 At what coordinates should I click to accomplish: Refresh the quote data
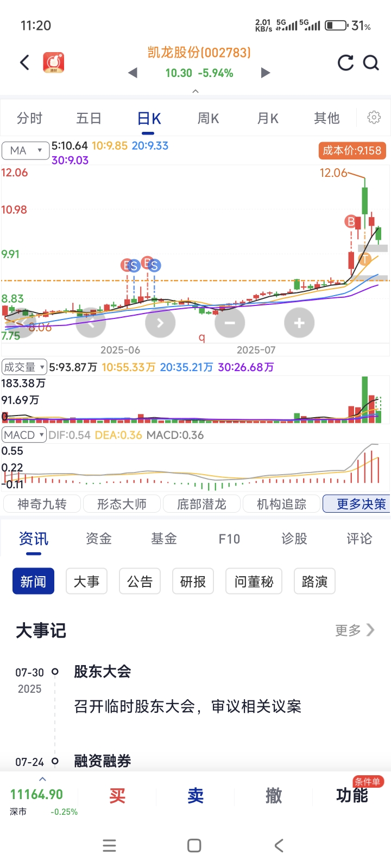(345, 63)
